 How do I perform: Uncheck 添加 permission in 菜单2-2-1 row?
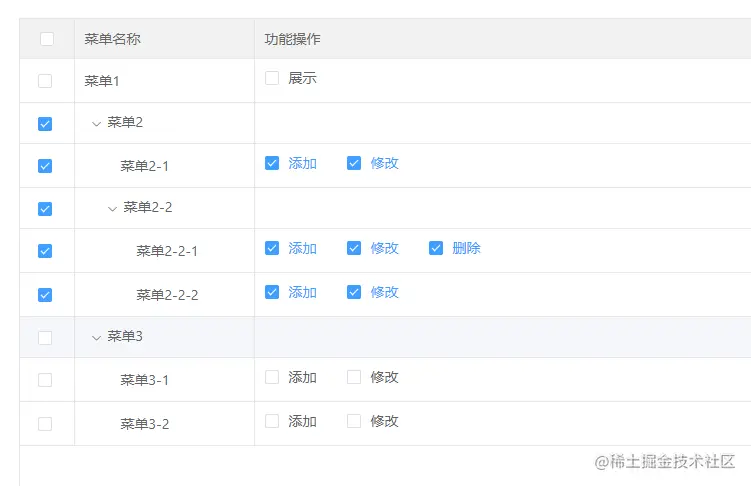(x=272, y=248)
